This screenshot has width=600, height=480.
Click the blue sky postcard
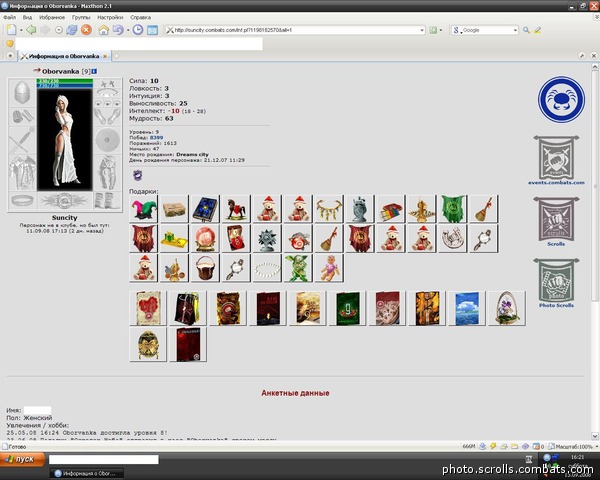467,309
